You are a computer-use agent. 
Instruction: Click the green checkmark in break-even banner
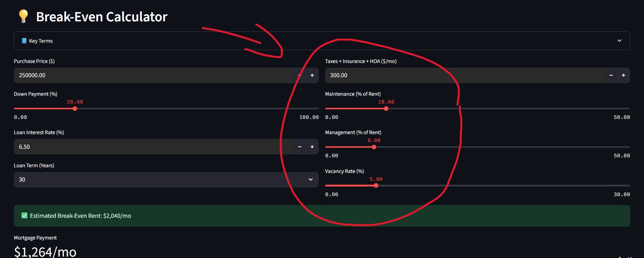(x=25, y=216)
